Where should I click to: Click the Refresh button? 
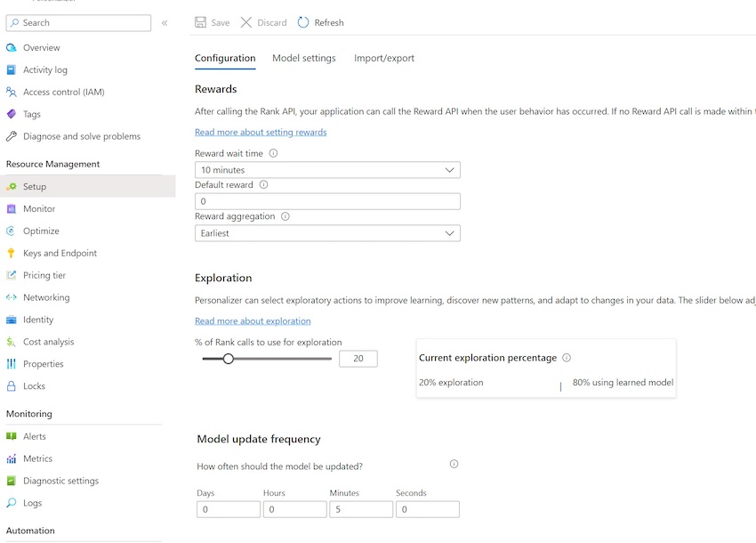click(320, 22)
